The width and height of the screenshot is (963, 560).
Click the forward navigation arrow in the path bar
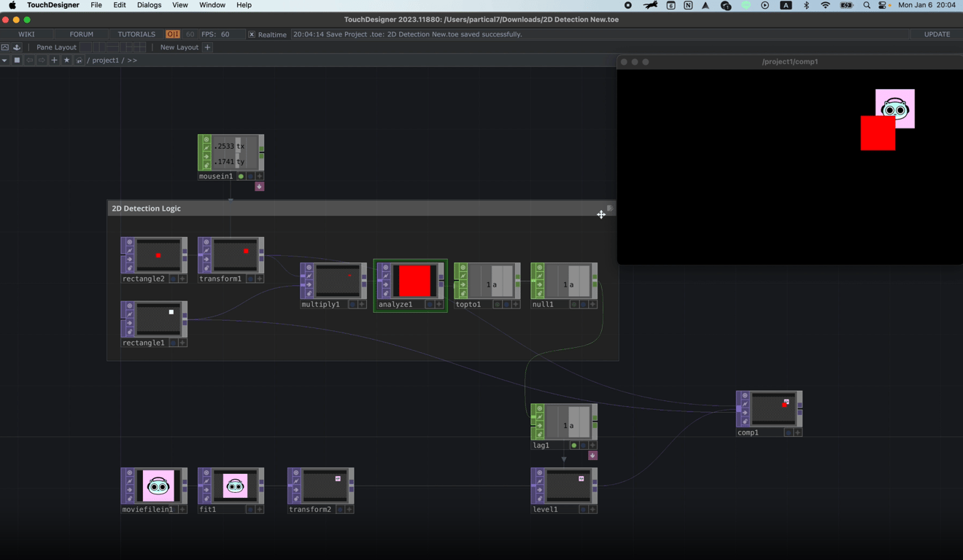click(43, 60)
